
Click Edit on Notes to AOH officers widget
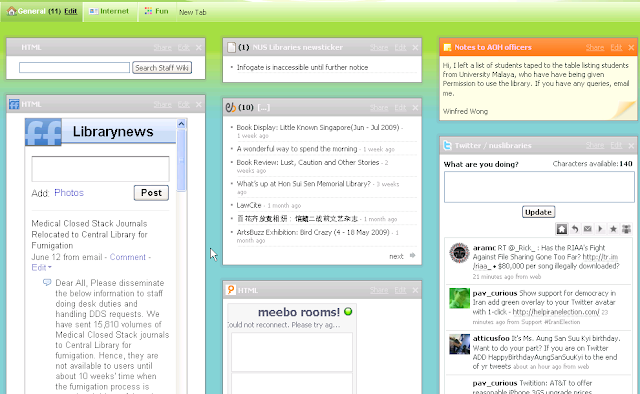click(x=616, y=47)
